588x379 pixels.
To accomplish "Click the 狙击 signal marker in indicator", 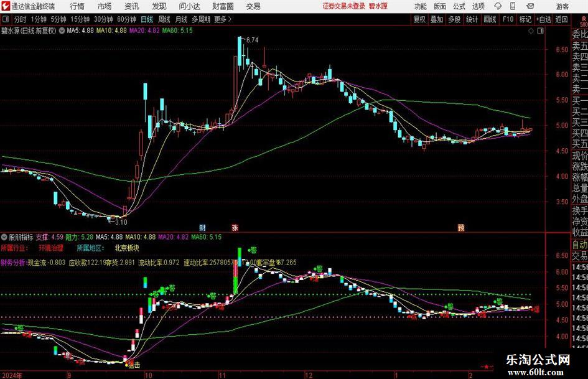I will 134,365.
